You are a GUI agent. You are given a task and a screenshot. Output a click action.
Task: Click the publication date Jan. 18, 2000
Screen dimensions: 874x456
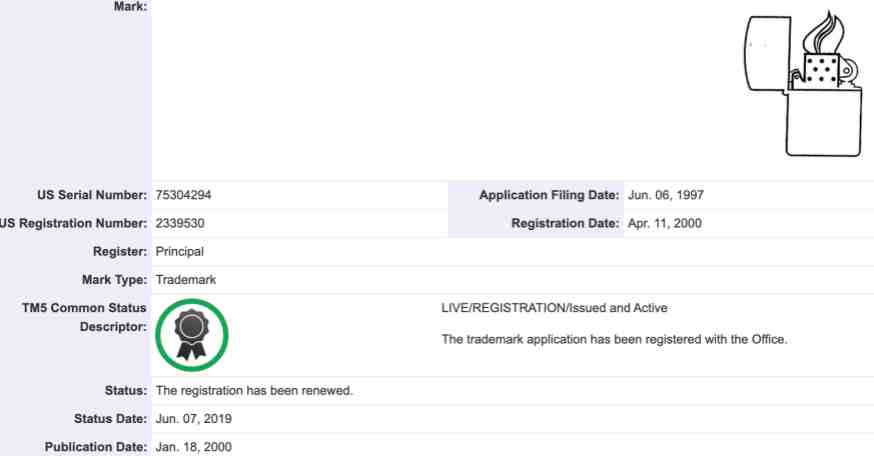(193, 447)
